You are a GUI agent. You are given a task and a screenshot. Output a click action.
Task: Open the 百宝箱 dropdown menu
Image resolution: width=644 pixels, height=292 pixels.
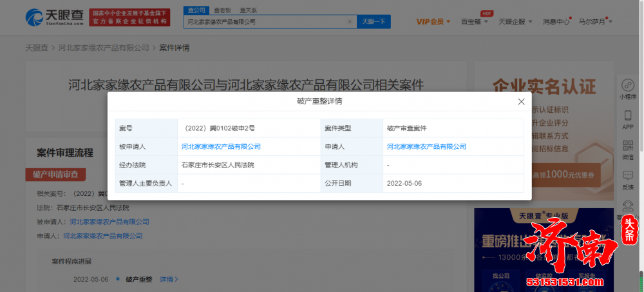click(473, 21)
